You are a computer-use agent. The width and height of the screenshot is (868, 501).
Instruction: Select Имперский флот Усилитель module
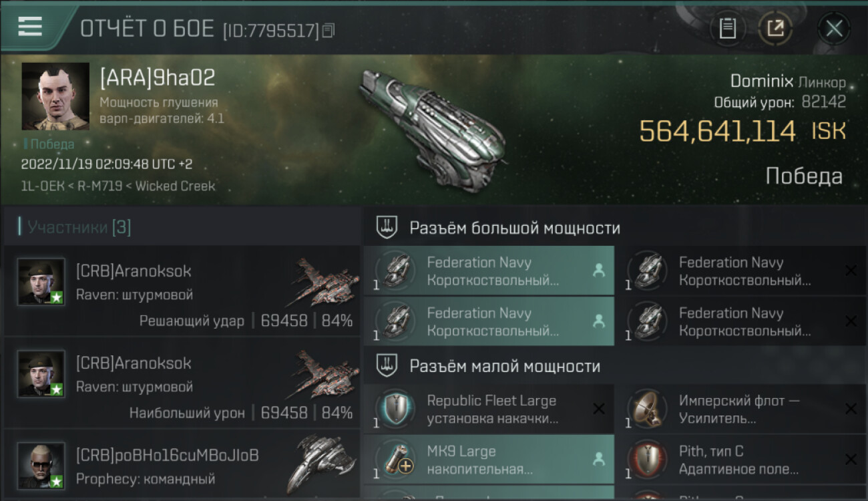740,409
